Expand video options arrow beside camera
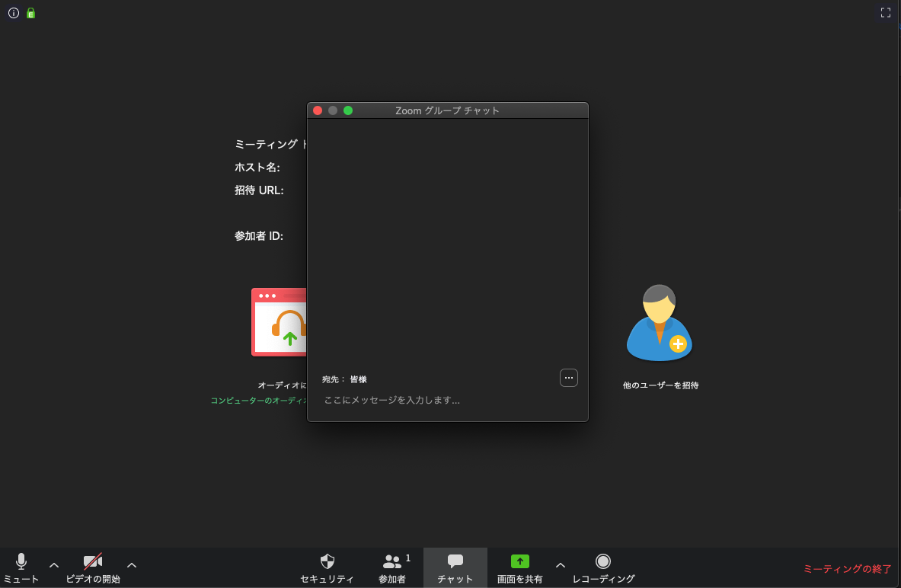901x588 pixels. [x=132, y=565]
